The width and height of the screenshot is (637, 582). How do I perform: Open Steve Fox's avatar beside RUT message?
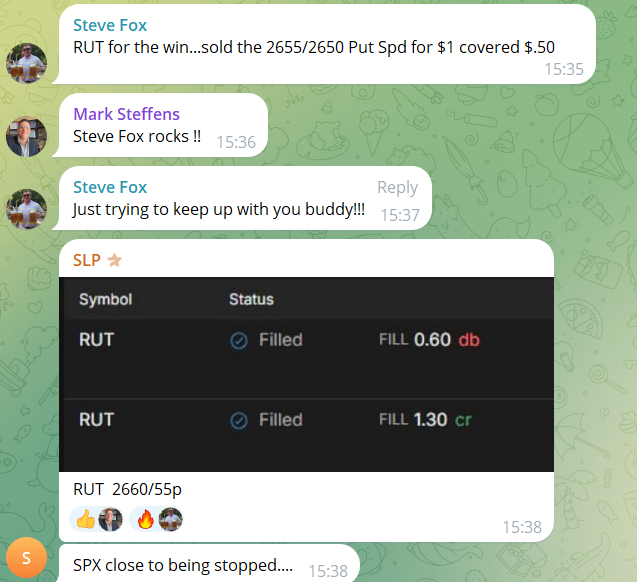[26, 63]
